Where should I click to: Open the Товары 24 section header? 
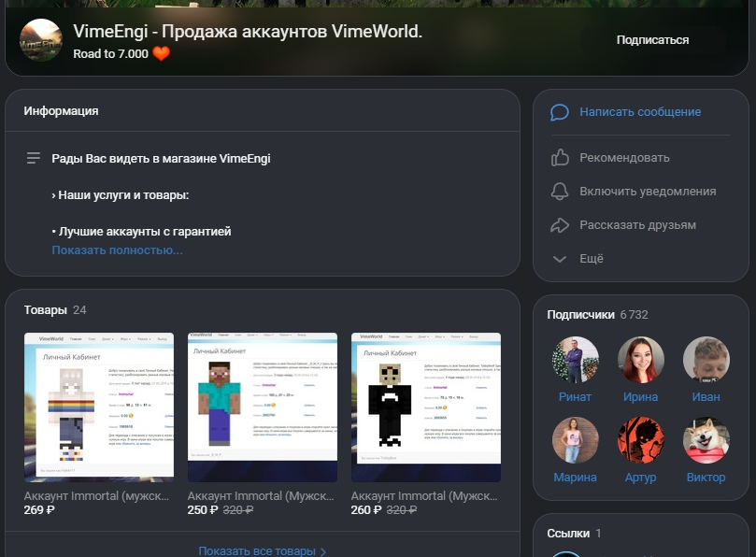pyautogui.click(x=55, y=310)
